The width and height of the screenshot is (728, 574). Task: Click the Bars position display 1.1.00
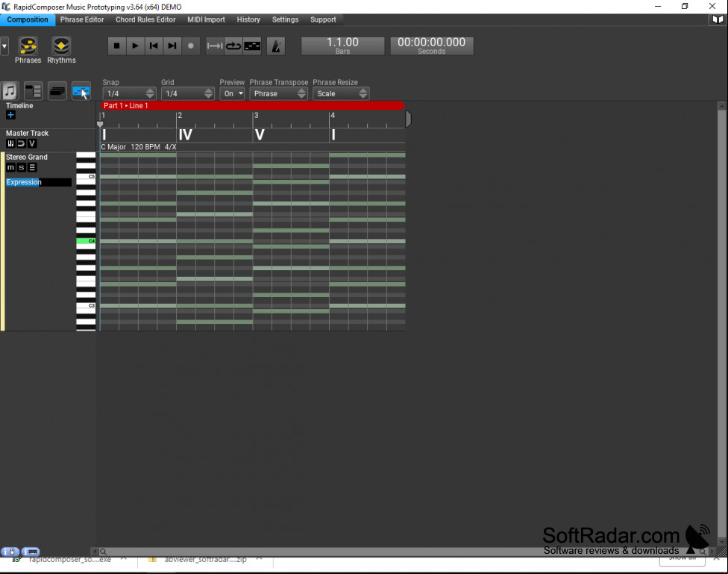pos(342,46)
